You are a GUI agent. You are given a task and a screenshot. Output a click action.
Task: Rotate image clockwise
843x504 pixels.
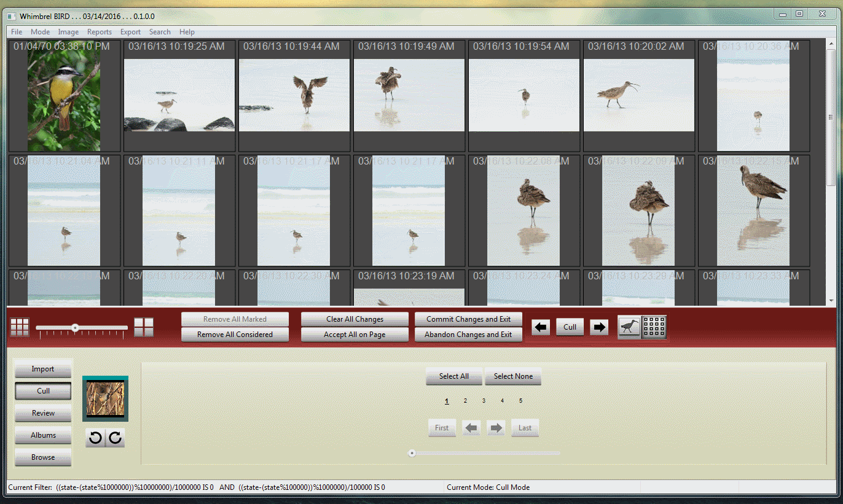(x=115, y=438)
